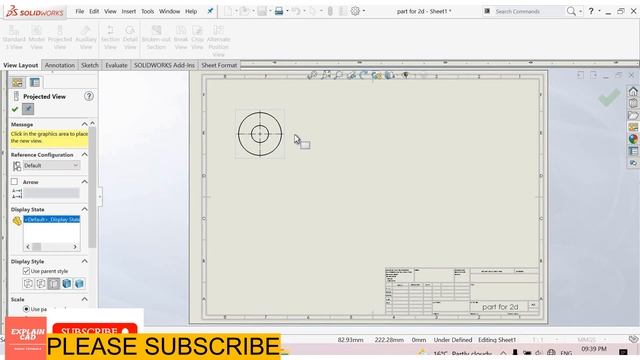The height and width of the screenshot is (360, 640).
Task: Open the Print dropdown arrow
Action: (287, 11)
